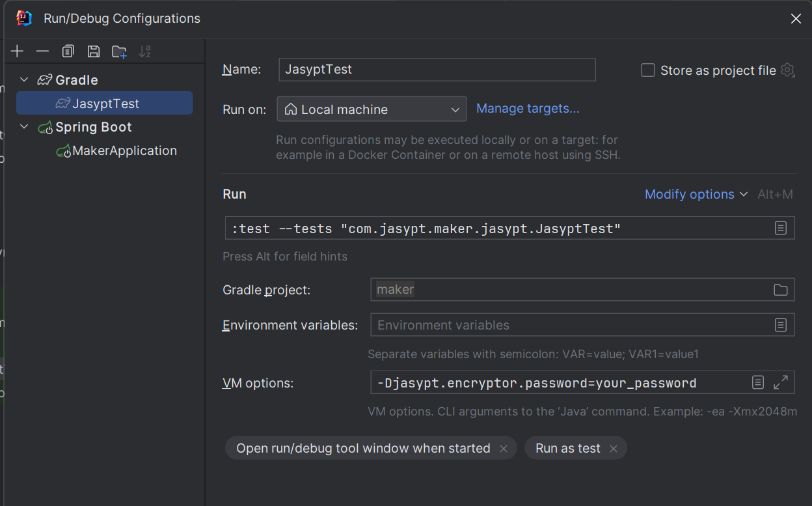
Task: Enable the Store as project file checkbox
Action: (x=648, y=70)
